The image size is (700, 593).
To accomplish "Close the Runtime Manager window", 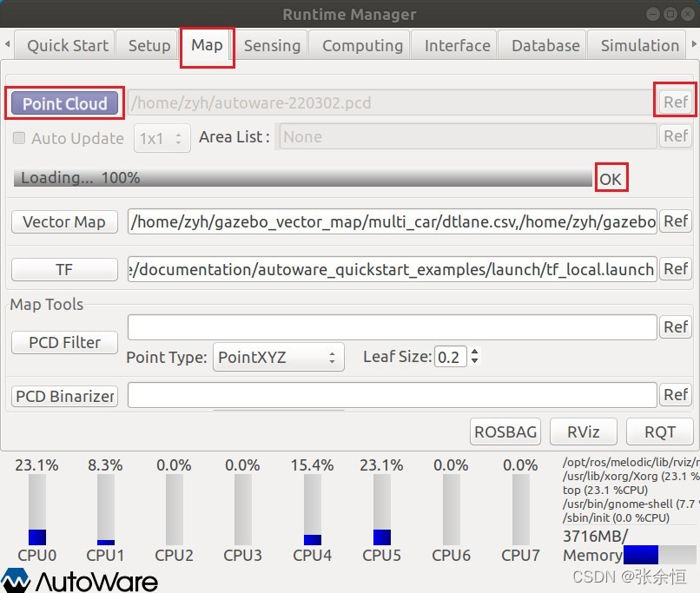I will (688, 14).
